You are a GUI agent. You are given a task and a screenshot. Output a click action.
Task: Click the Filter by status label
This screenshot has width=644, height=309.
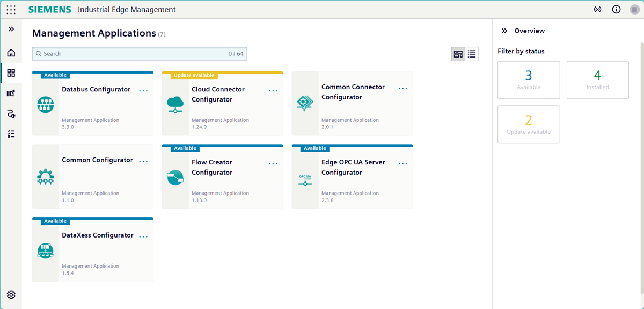tap(521, 51)
